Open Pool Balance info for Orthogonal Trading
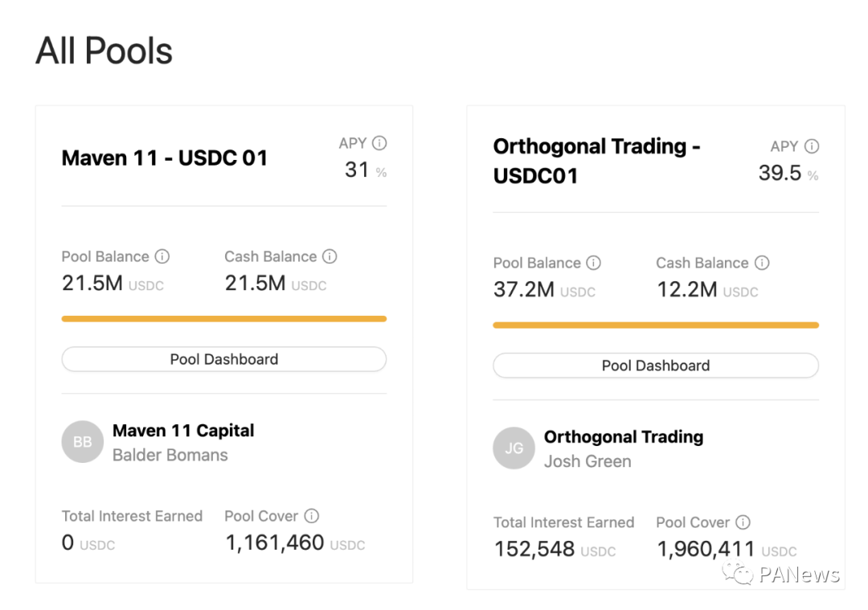868x610 pixels. (595, 263)
